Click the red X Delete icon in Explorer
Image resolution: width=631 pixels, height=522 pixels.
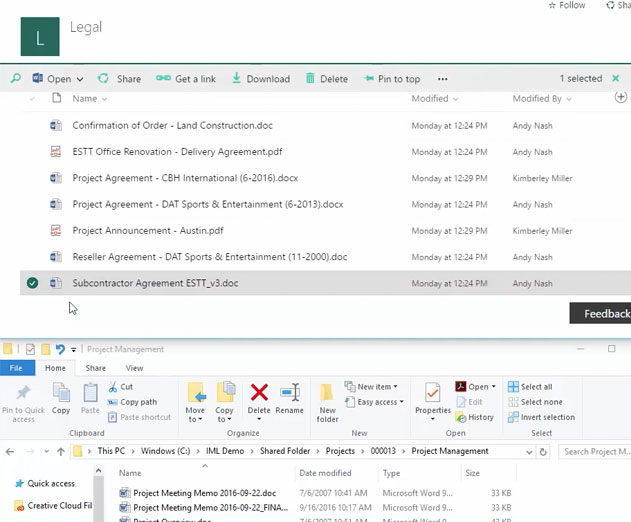[259, 392]
